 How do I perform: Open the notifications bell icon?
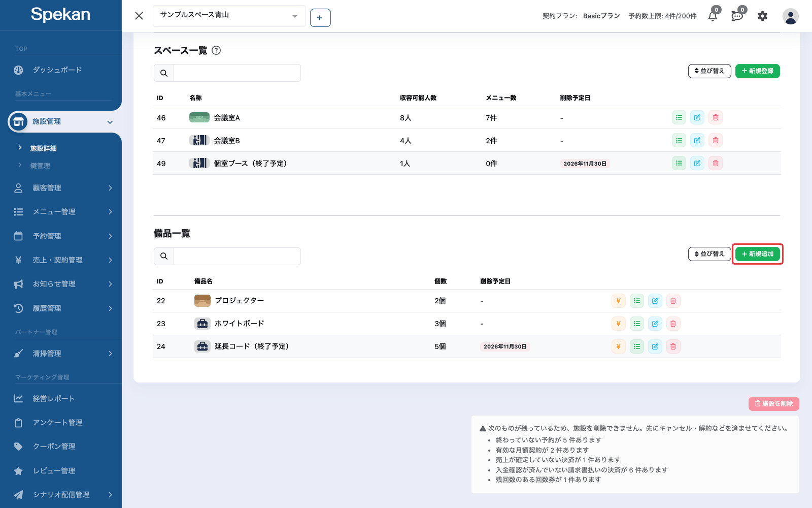coord(713,16)
